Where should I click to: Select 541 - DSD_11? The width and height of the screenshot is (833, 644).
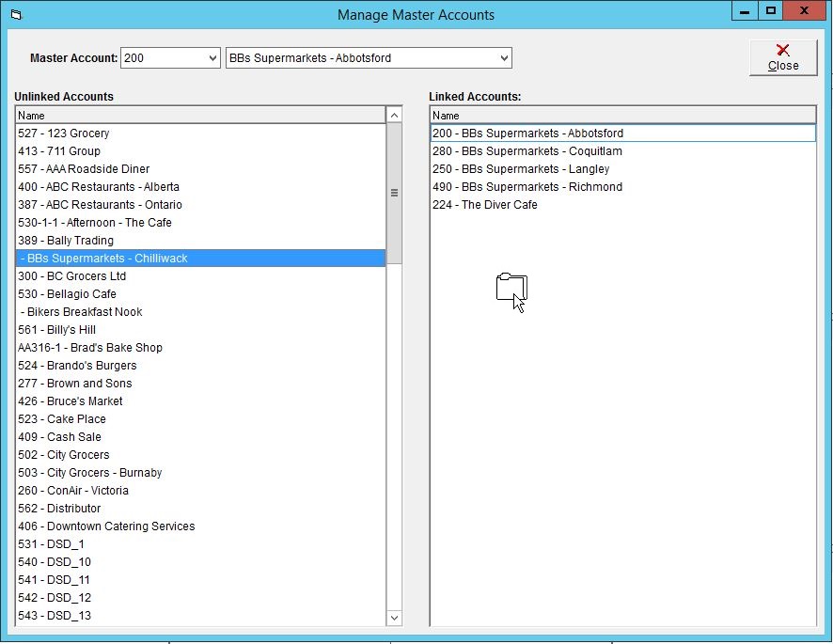click(200, 580)
